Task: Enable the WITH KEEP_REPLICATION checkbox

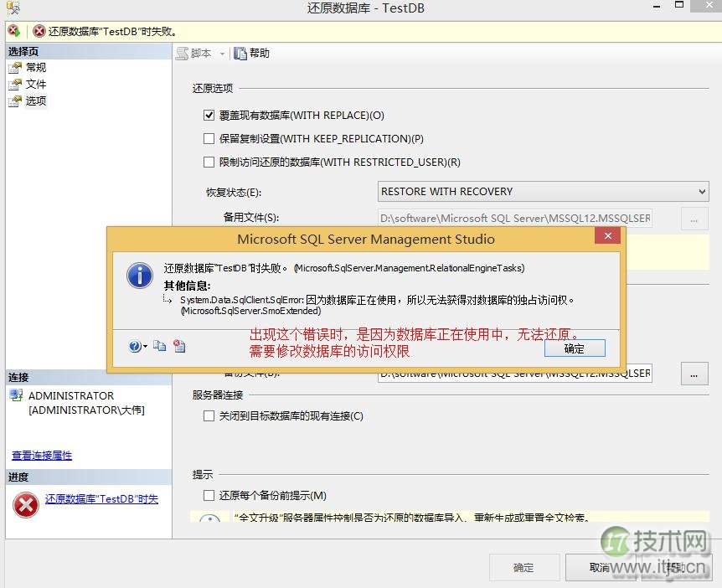Action: tap(209, 138)
